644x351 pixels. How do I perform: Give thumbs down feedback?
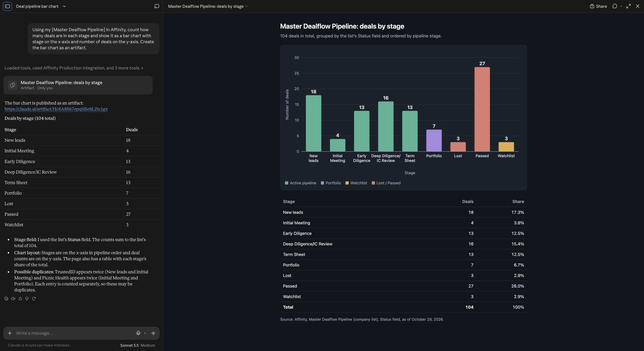point(27,299)
